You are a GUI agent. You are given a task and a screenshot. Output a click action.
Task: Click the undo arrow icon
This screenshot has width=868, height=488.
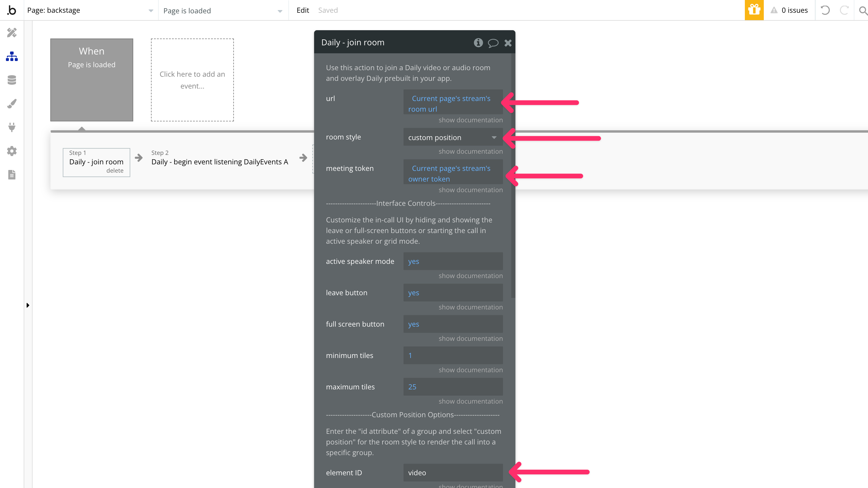(x=825, y=10)
